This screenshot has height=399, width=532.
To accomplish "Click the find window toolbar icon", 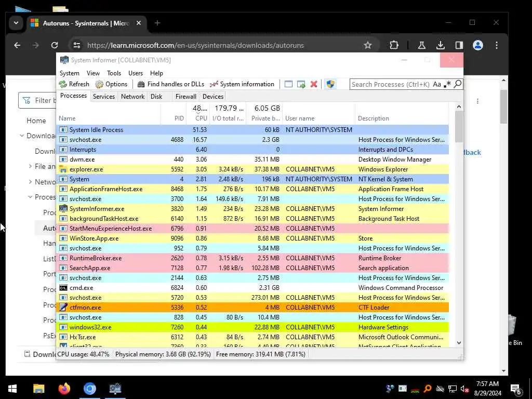I will 288,84.
